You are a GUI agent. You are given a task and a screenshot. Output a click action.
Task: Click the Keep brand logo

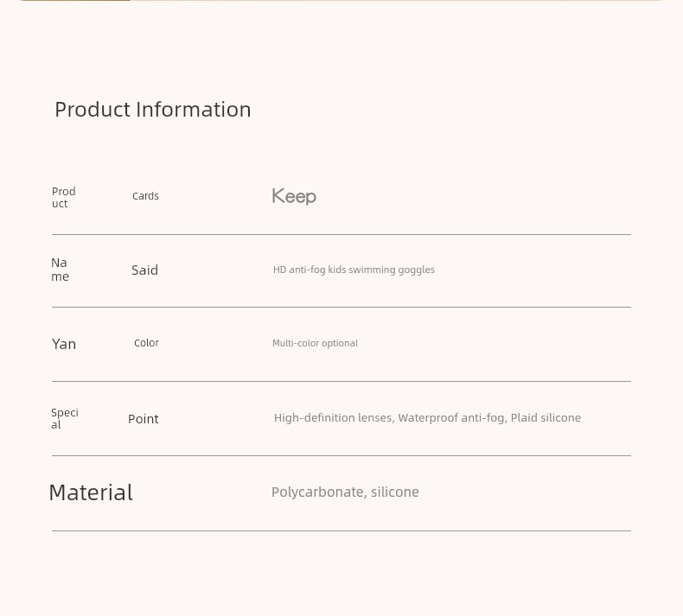(x=294, y=196)
